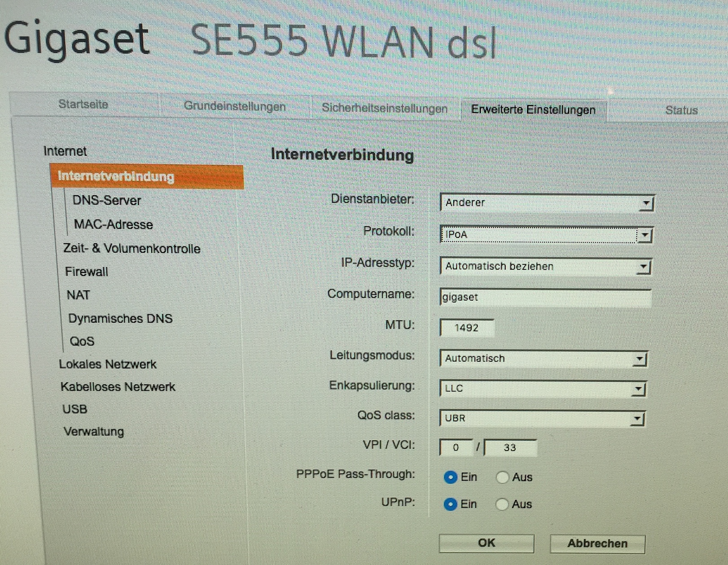Click the Computername input field
This screenshot has height=565, width=728.
click(545, 297)
